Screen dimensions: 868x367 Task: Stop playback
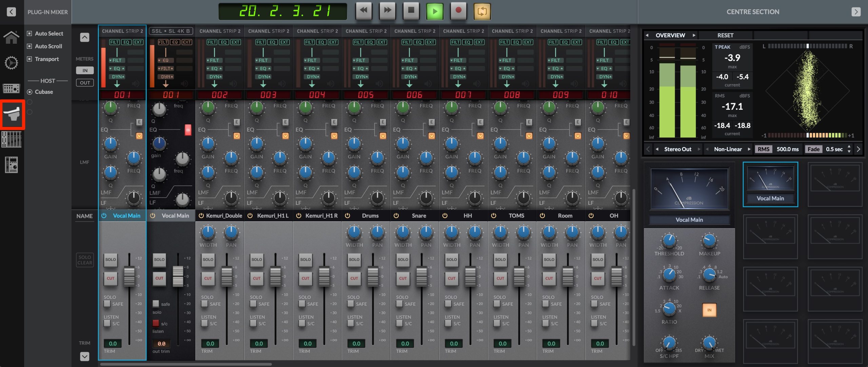pyautogui.click(x=411, y=11)
